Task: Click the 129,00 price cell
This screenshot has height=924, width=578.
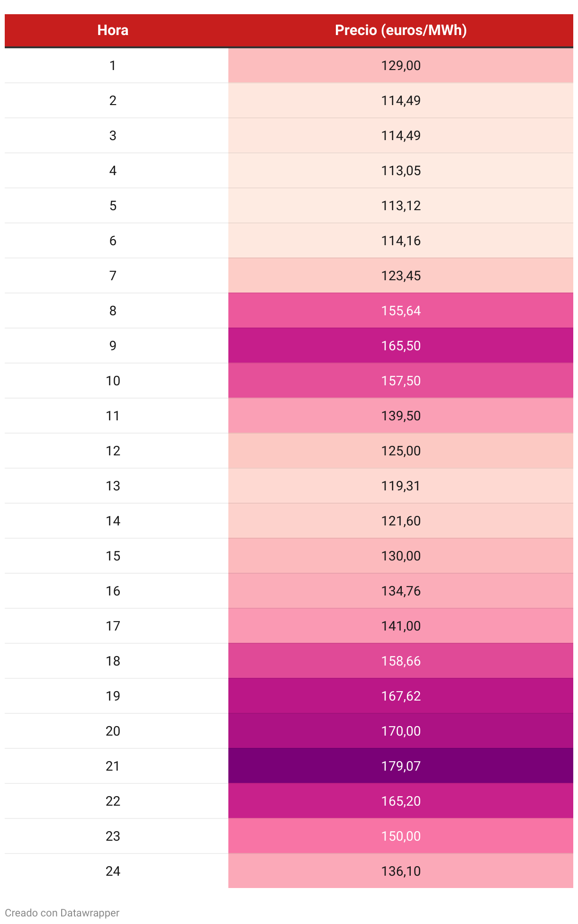Action: click(x=400, y=65)
